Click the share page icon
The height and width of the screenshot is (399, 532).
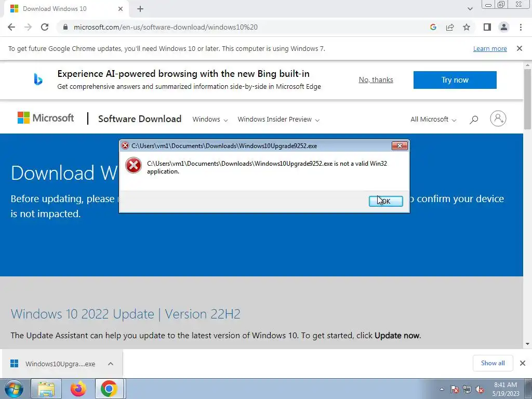pyautogui.click(x=450, y=27)
